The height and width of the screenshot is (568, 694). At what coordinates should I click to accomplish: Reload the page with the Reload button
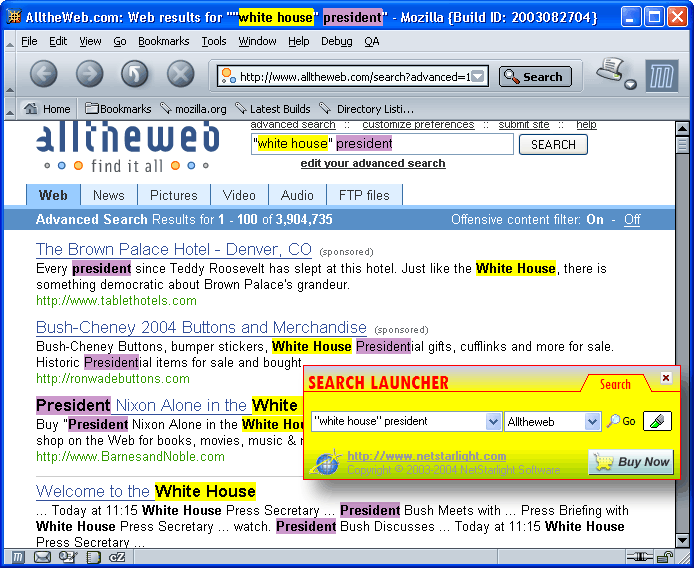click(135, 73)
